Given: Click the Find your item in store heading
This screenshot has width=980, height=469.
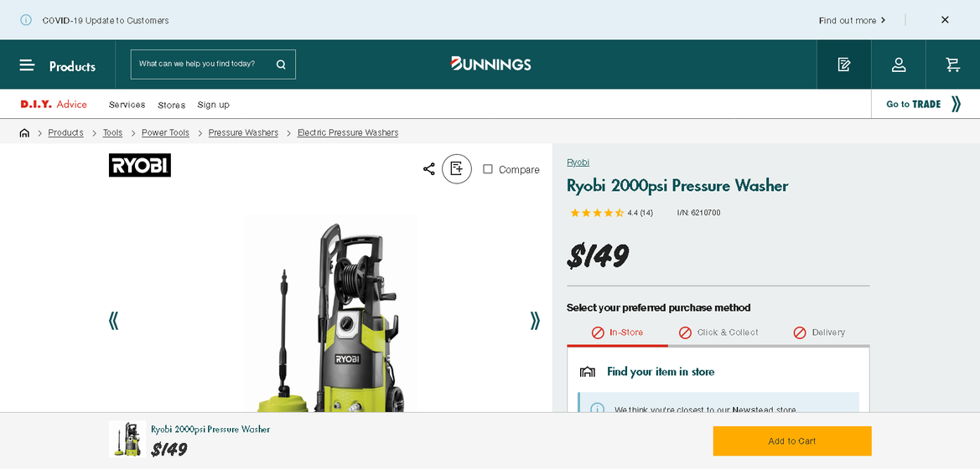Looking at the screenshot, I should (661, 372).
